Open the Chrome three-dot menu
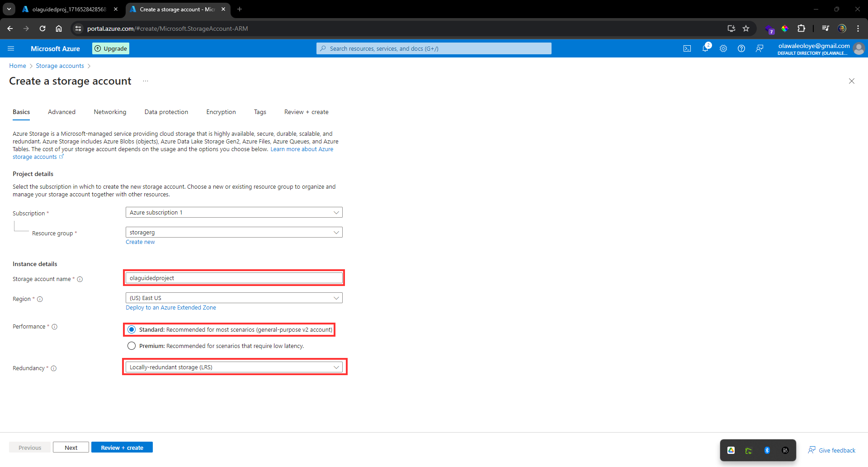This screenshot has width=868, height=467. (x=858, y=29)
